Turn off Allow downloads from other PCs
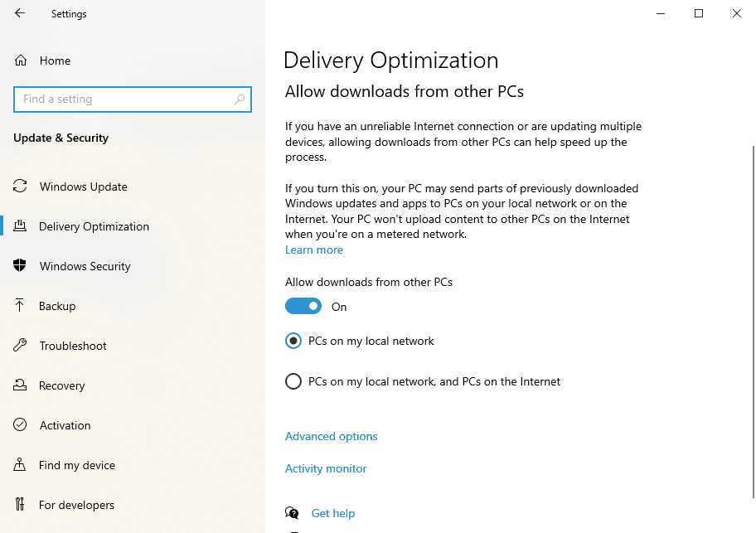756x533 pixels. pos(303,306)
